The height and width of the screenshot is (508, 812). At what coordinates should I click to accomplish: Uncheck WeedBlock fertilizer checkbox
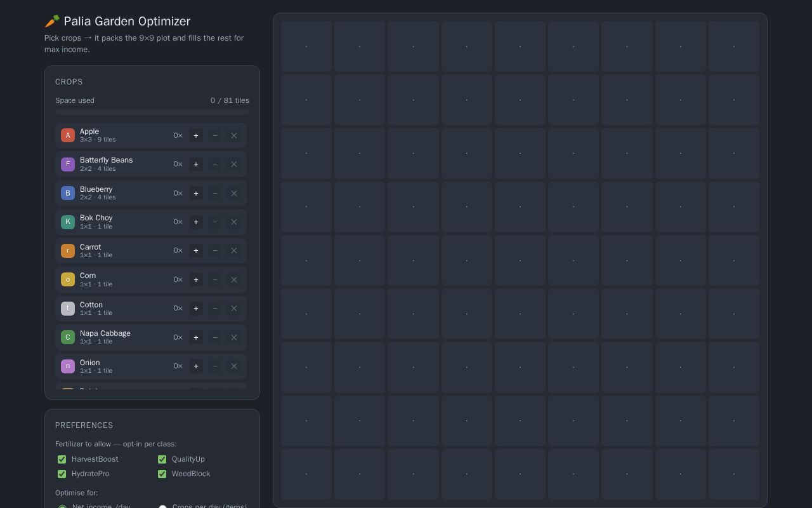[162, 474]
